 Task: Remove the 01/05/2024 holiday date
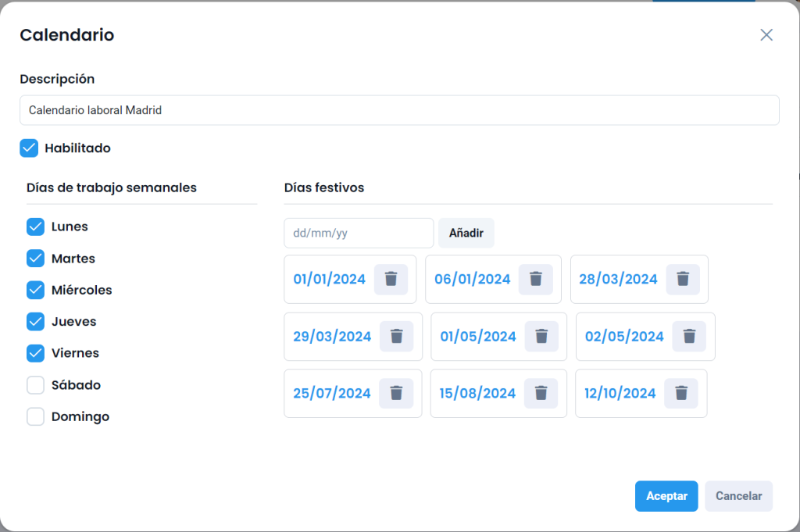pos(541,337)
